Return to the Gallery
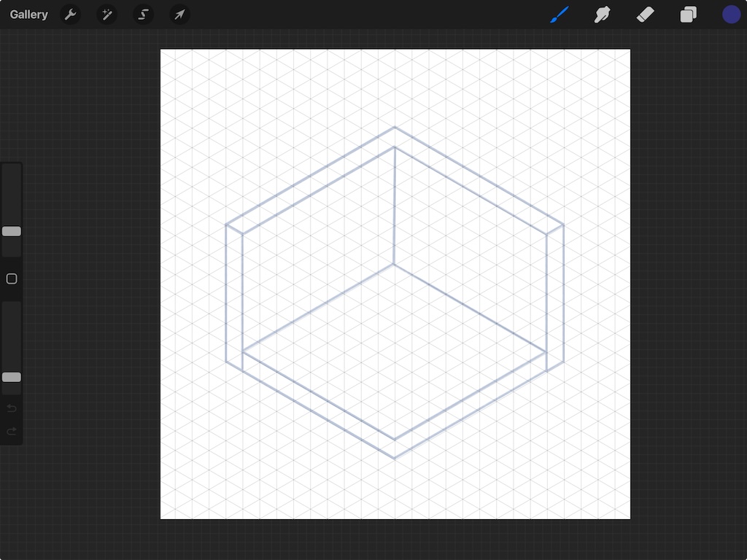Viewport: 747px width, 560px height. click(x=29, y=15)
